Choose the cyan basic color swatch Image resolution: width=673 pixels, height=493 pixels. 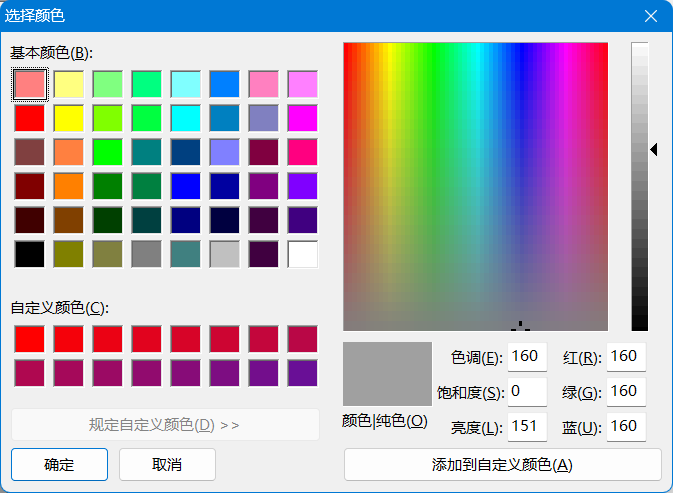click(x=186, y=118)
